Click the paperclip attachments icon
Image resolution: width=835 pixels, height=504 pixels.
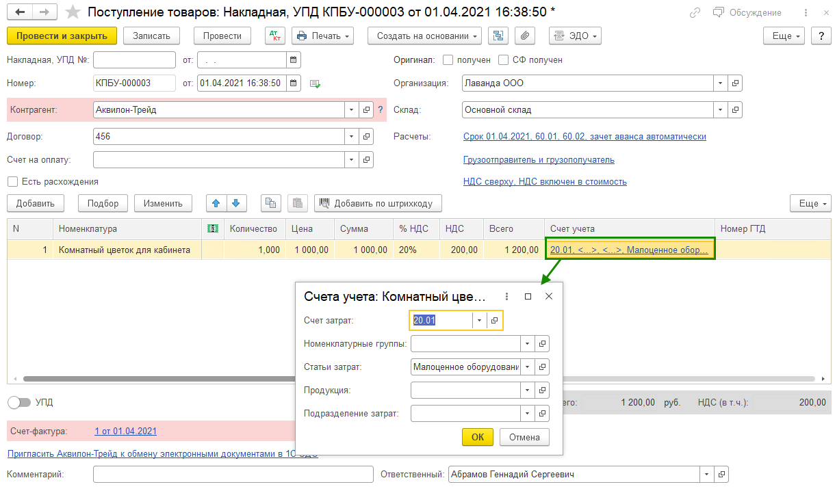coord(524,36)
